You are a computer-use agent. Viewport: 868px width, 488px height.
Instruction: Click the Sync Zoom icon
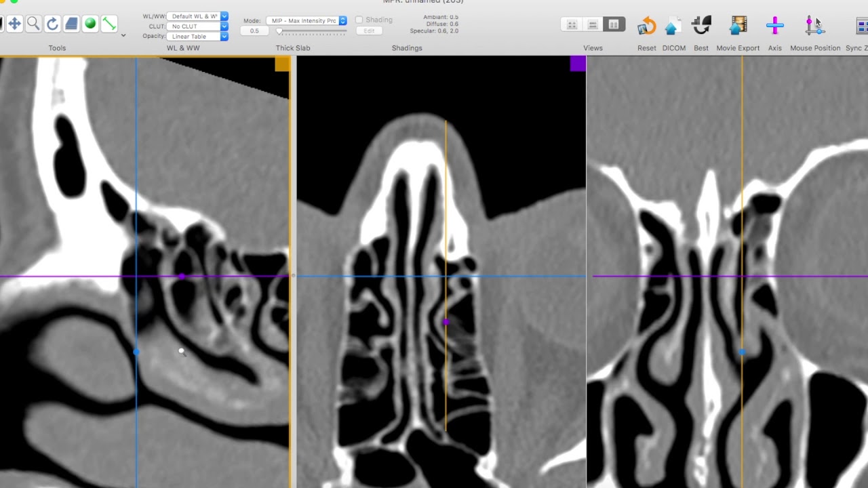[862, 26]
